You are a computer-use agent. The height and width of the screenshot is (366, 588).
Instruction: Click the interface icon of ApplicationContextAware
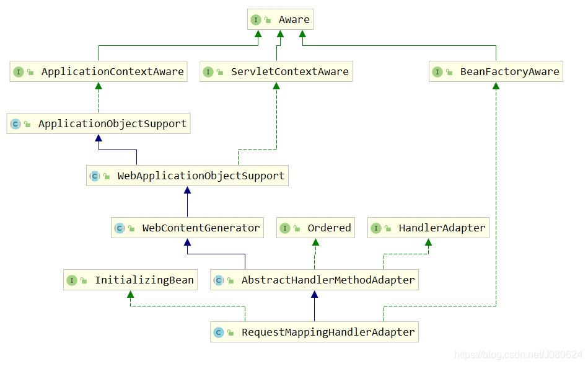18,72
